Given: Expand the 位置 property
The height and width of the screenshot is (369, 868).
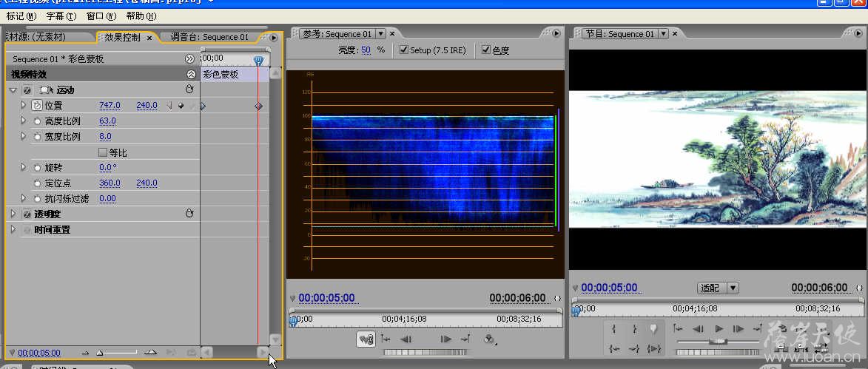Looking at the screenshot, I should click(23, 104).
